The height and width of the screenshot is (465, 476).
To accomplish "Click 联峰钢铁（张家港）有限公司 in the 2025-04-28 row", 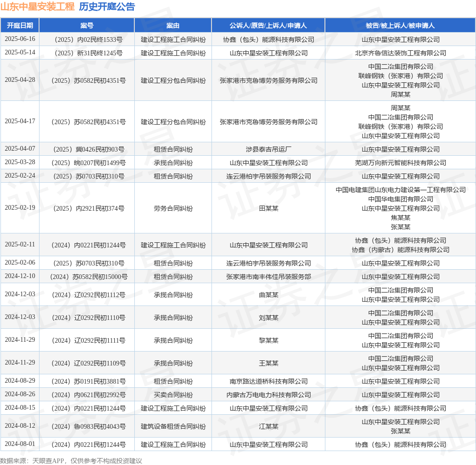I will pos(400,76).
